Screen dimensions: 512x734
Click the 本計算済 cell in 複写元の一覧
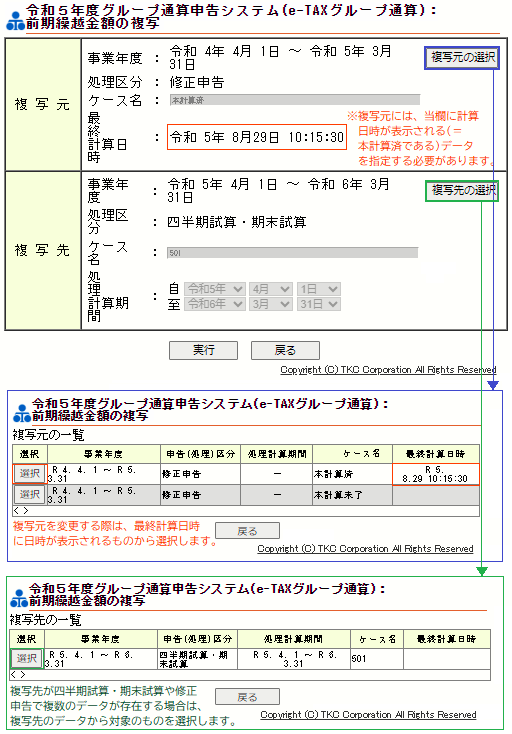(352, 474)
